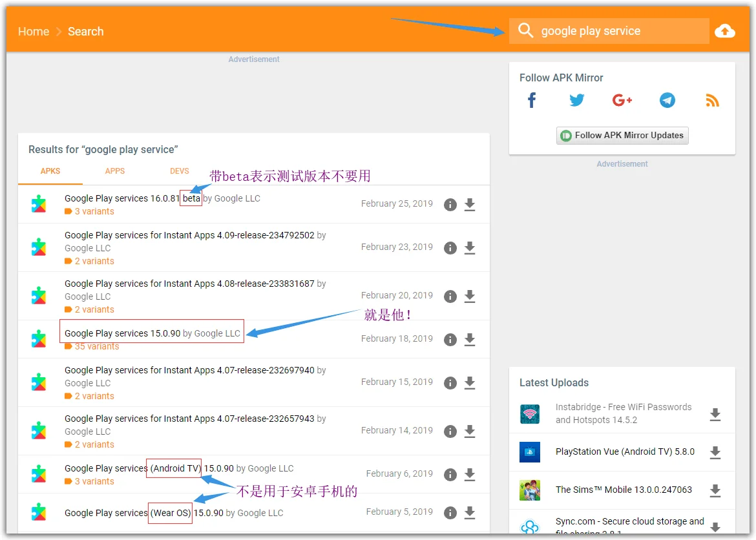Click the search field containing google play service
This screenshot has width=756, height=540.
609,31
